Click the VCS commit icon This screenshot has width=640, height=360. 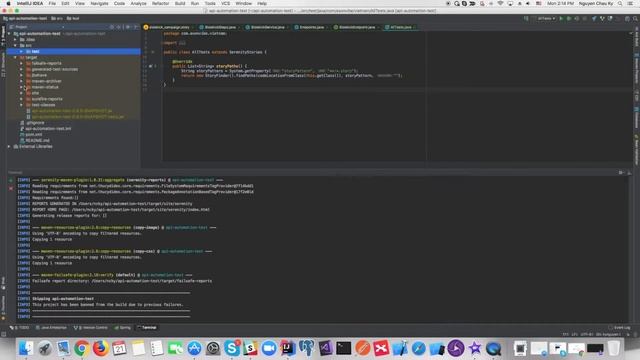tap(602, 18)
